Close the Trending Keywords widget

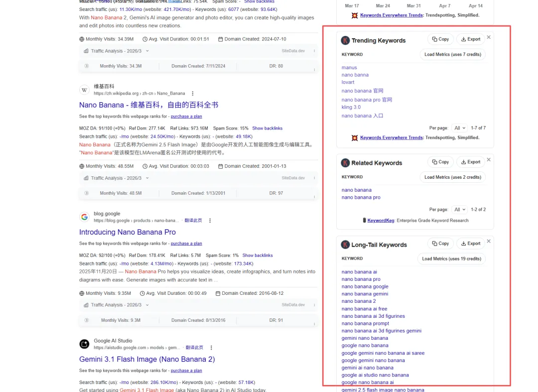(x=489, y=37)
